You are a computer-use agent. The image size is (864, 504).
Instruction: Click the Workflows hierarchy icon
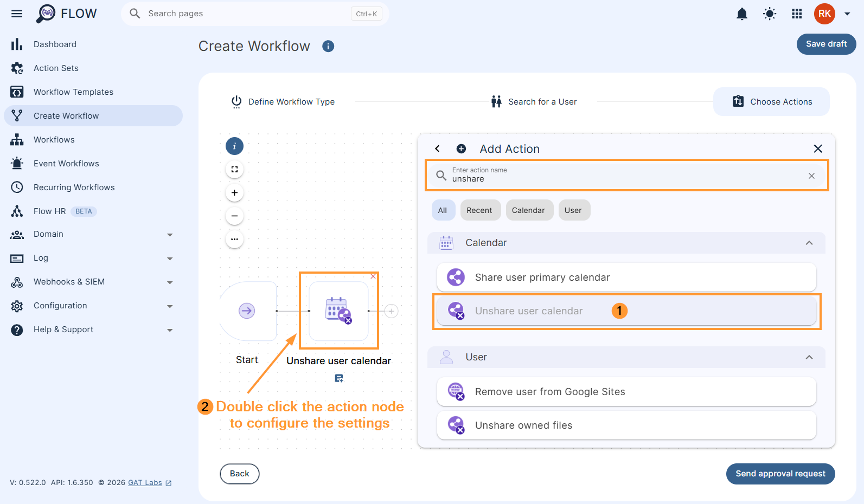[x=17, y=140]
